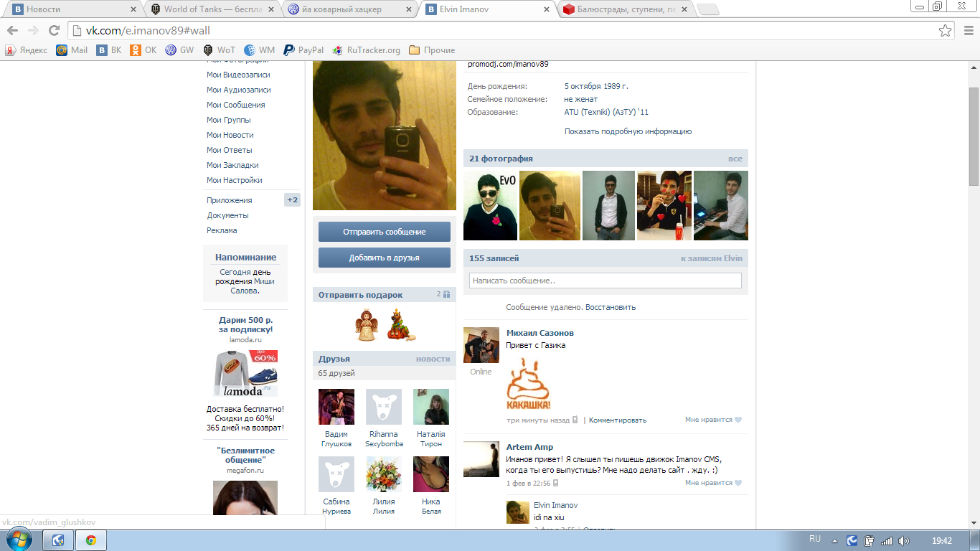Open the GW bookmark
The width and height of the screenshot is (980, 551).
[x=180, y=50]
